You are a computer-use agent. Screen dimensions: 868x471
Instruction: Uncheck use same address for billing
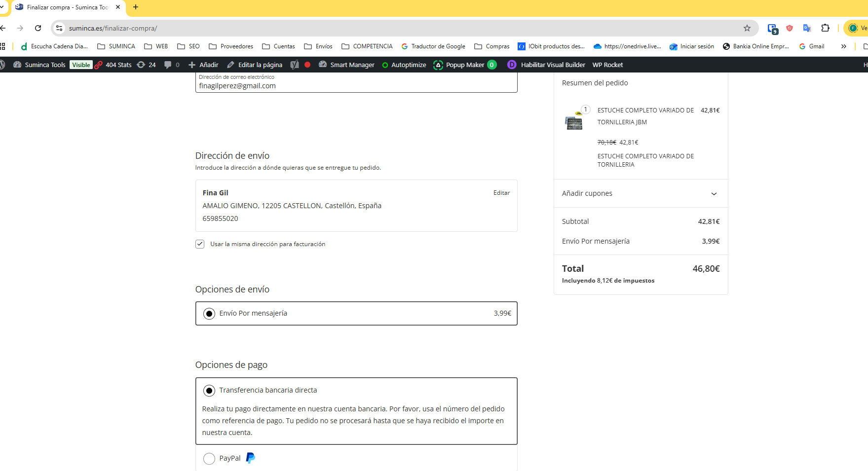coord(200,244)
